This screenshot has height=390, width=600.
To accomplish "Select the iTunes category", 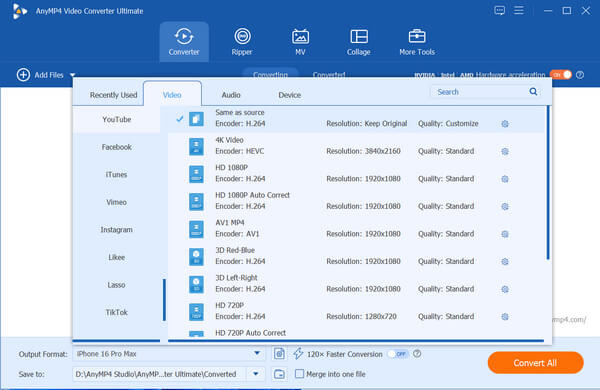I will 116,175.
